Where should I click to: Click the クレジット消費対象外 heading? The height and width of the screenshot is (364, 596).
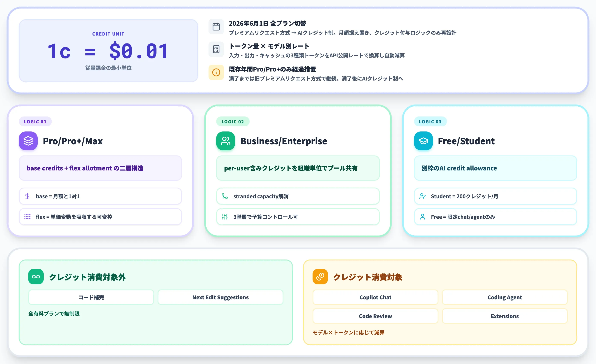pyautogui.click(x=87, y=277)
